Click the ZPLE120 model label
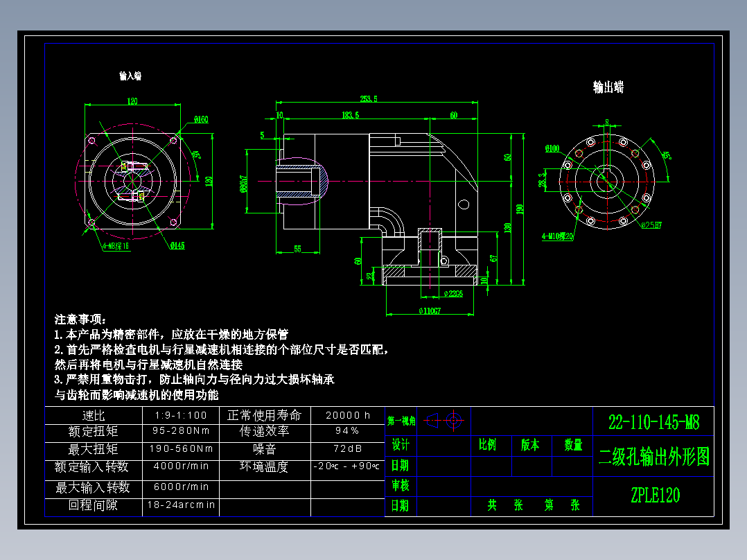Image resolution: width=747 pixels, height=560 pixels. 656,496
